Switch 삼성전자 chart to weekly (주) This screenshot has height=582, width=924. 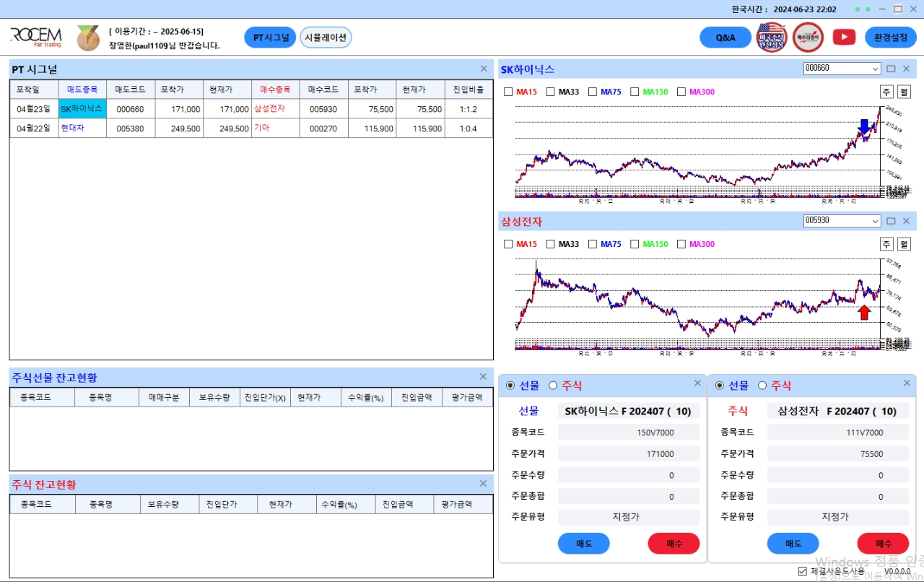coord(886,244)
